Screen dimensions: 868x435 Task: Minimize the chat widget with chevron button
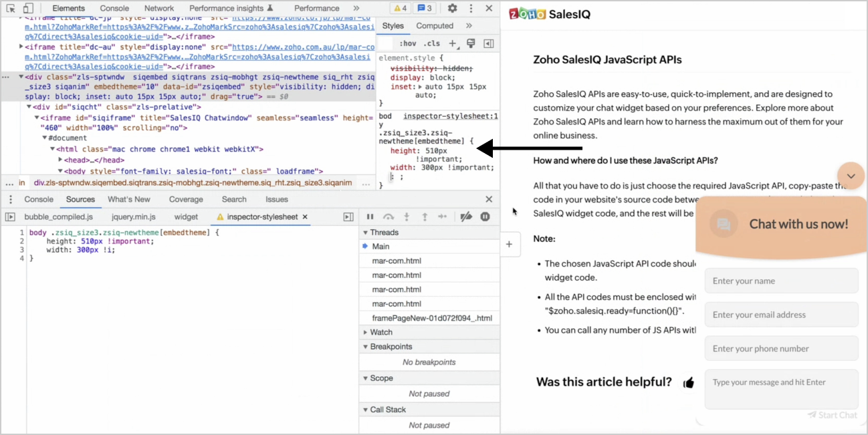851,176
